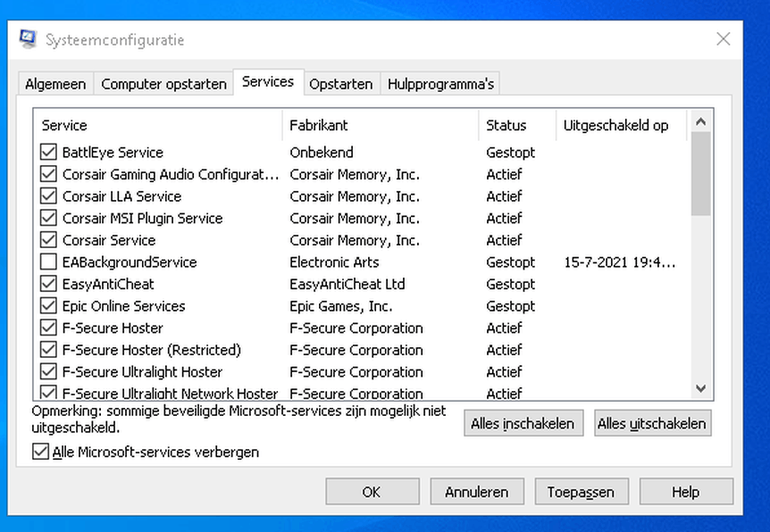
Task: Enable the EABackgroundService checkbox
Action: click(x=48, y=262)
